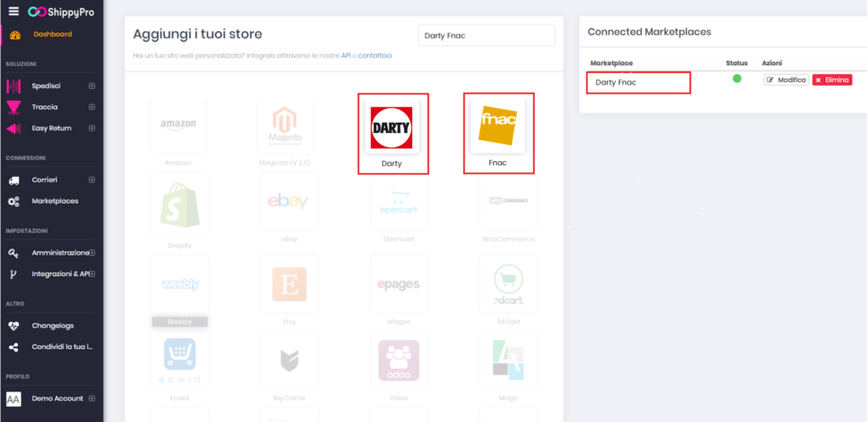
Task: Expand the Demo Account submenu plus
Action: pyautogui.click(x=92, y=399)
